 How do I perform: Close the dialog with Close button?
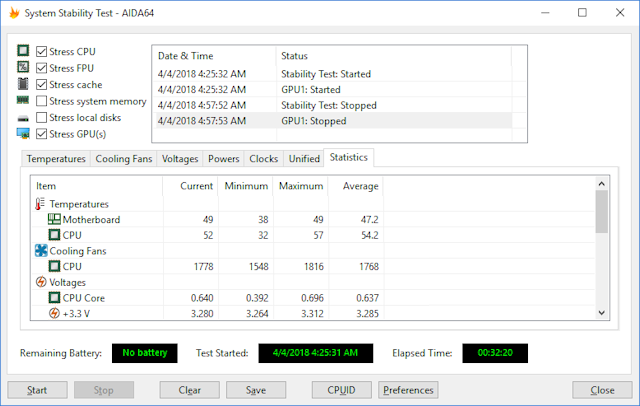click(x=602, y=390)
